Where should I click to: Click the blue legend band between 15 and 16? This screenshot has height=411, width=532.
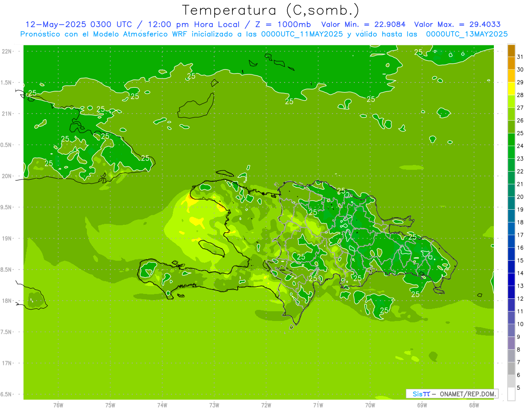511,254
